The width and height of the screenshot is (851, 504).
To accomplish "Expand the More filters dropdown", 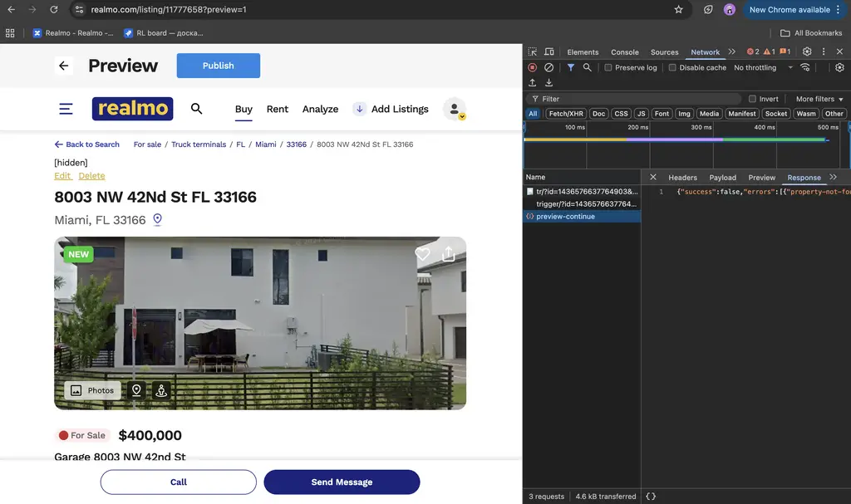I will (x=819, y=99).
